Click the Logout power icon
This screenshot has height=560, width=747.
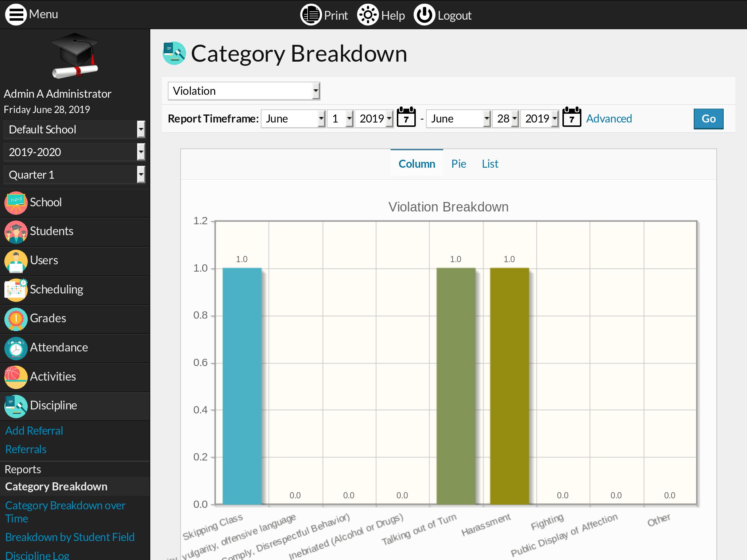pyautogui.click(x=424, y=15)
